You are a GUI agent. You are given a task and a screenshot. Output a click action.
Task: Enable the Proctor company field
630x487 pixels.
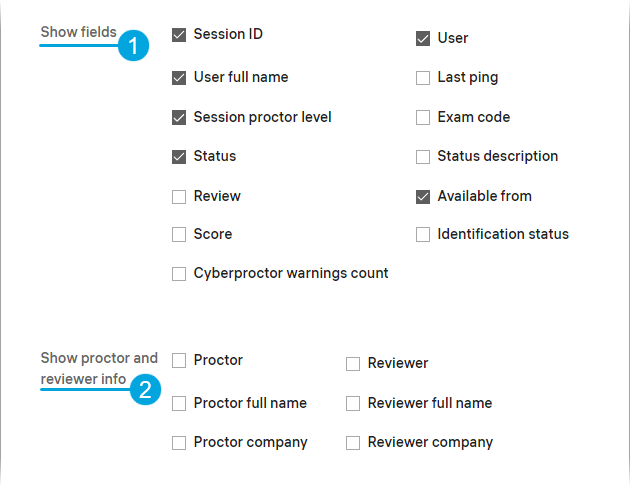click(x=179, y=443)
